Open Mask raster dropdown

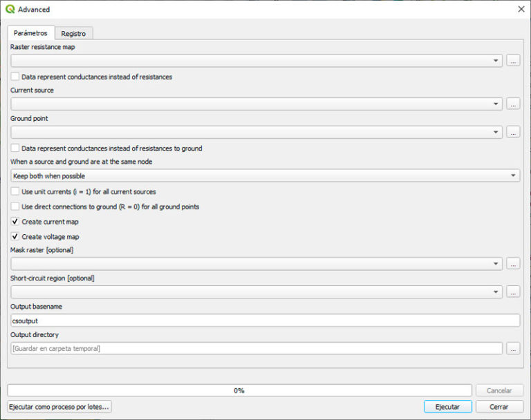click(257, 264)
